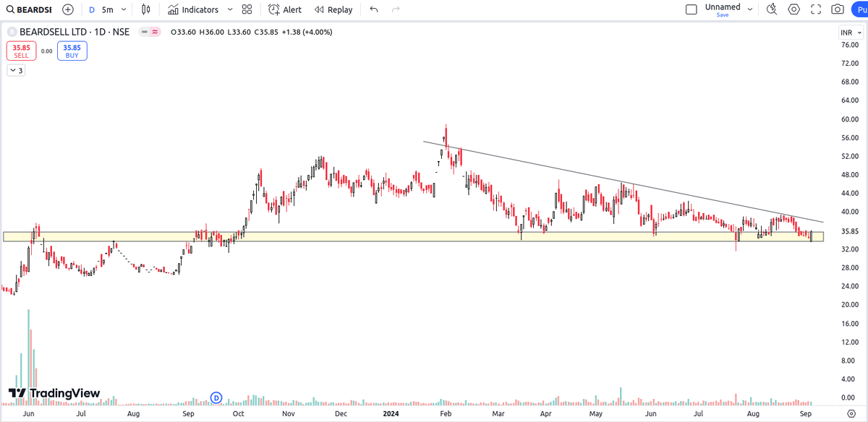Toggle the pink wavy status pill by the title
This screenshot has width=868, height=422.
[154, 32]
